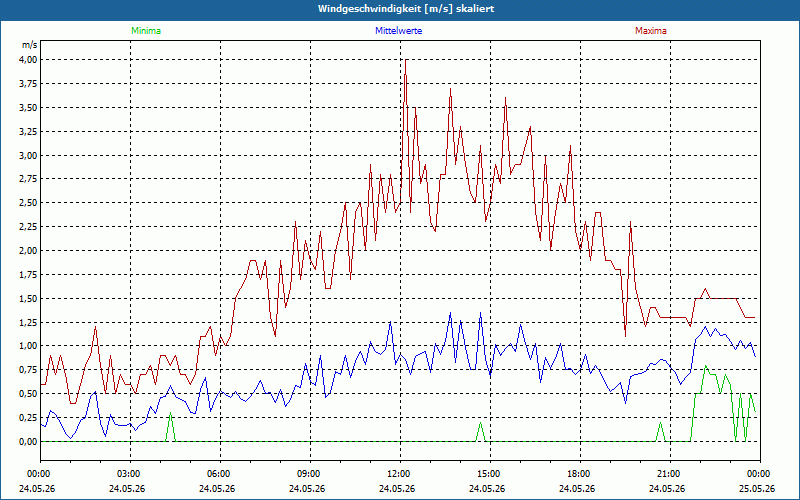Click the y-axis value 0,50
The width and height of the screenshot is (800, 500).
coord(28,394)
